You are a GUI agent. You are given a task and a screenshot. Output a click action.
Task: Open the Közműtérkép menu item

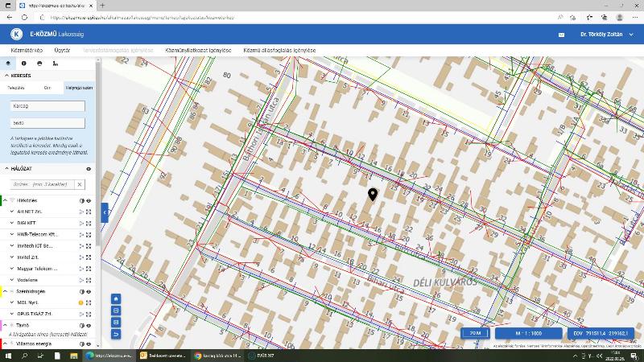[x=27, y=50]
